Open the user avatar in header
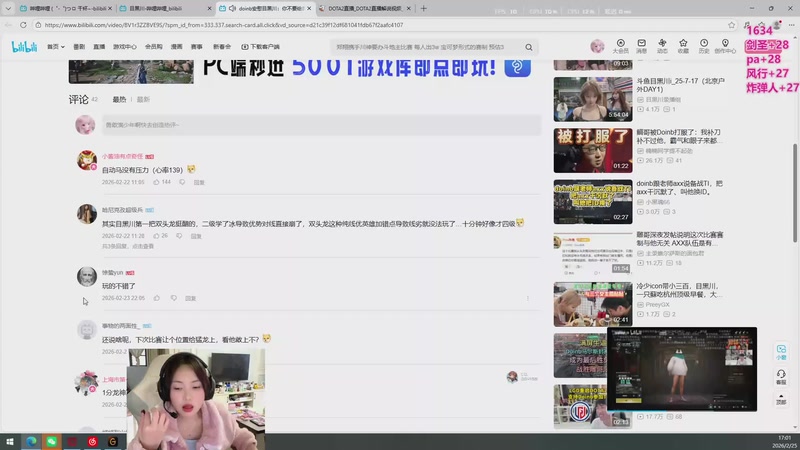Image resolution: width=800 pixels, height=450 pixels. [x=597, y=46]
